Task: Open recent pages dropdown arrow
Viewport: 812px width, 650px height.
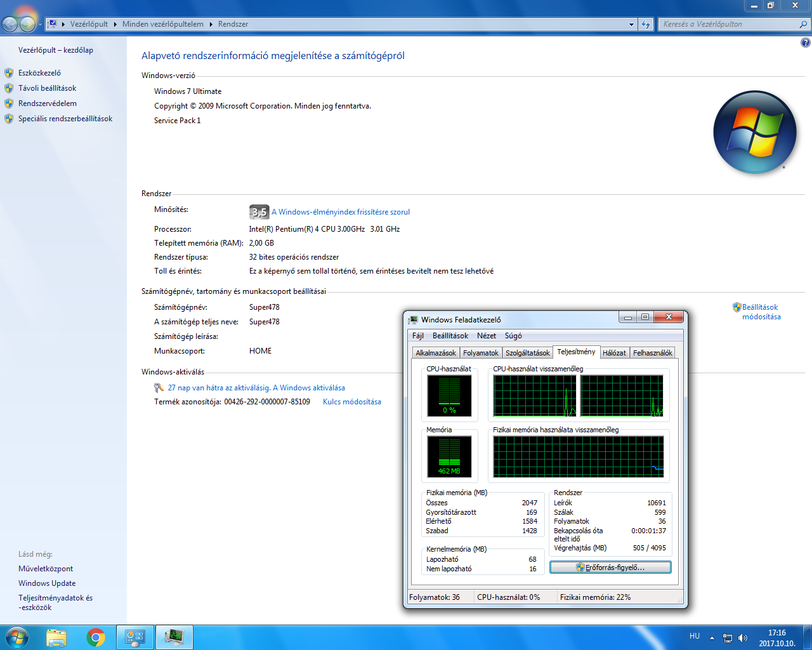Action: 40,25
